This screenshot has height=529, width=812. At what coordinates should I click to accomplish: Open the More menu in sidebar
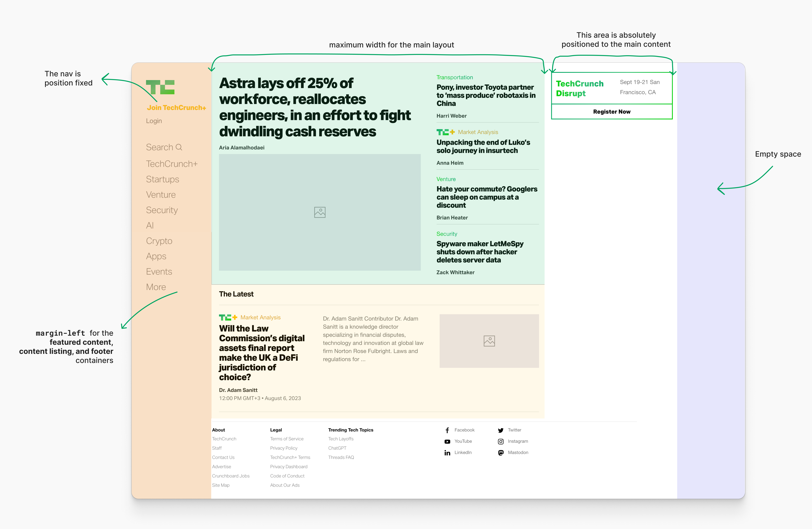point(156,287)
